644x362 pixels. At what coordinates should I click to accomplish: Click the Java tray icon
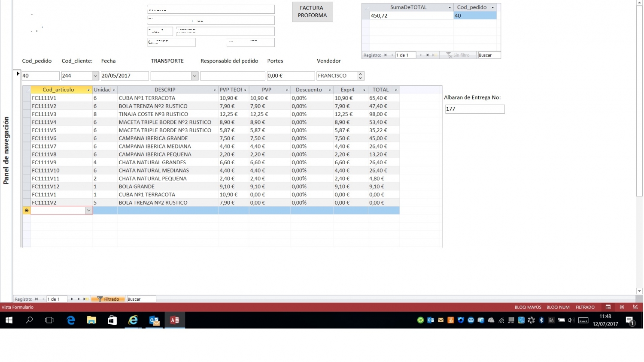coord(451,320)
